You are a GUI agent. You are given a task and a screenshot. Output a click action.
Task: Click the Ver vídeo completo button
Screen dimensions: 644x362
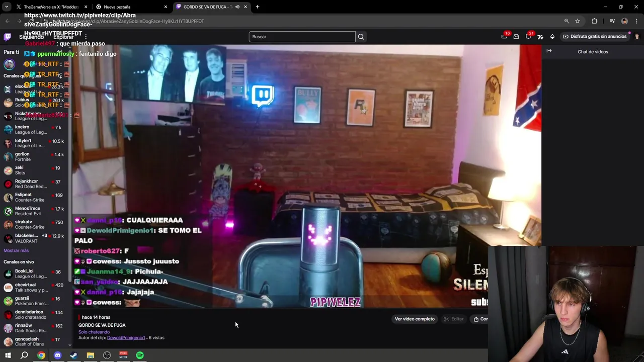[415, 319]
